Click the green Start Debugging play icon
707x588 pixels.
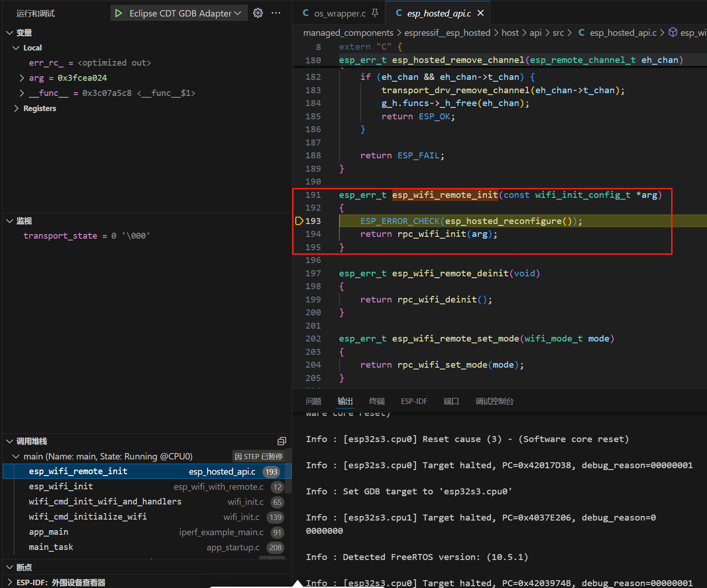pyautogui.click(x=119, y=13)
